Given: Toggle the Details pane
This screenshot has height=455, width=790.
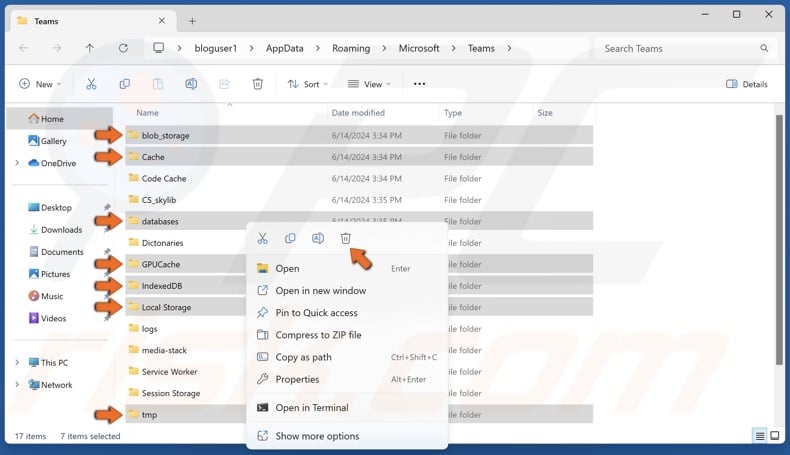Looking at the screenshot, I should (x=747, y=84).
